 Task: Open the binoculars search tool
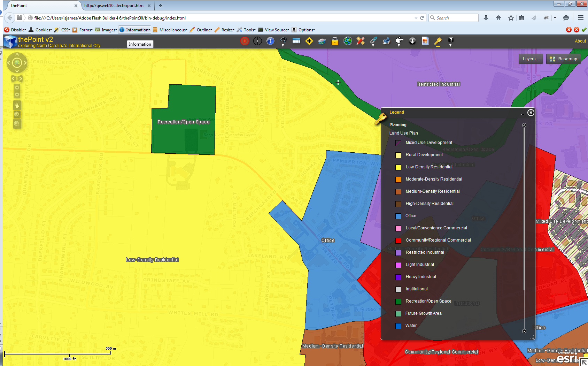(283, 41)
